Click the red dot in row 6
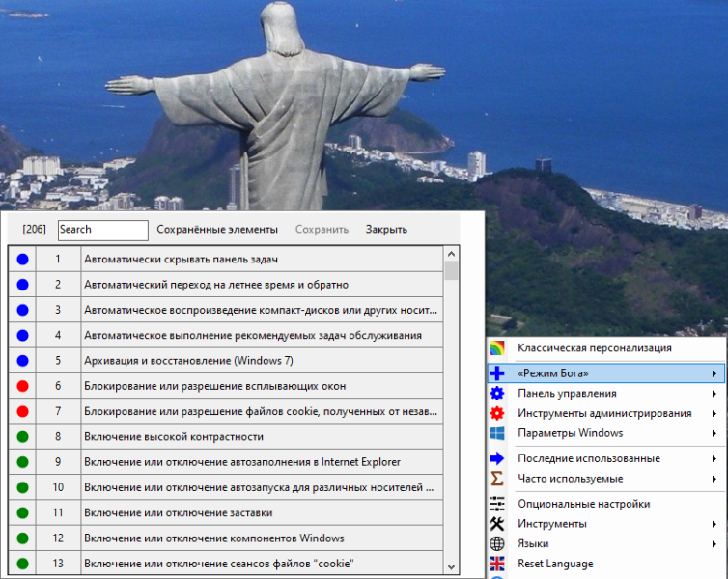 click(23, 386)
